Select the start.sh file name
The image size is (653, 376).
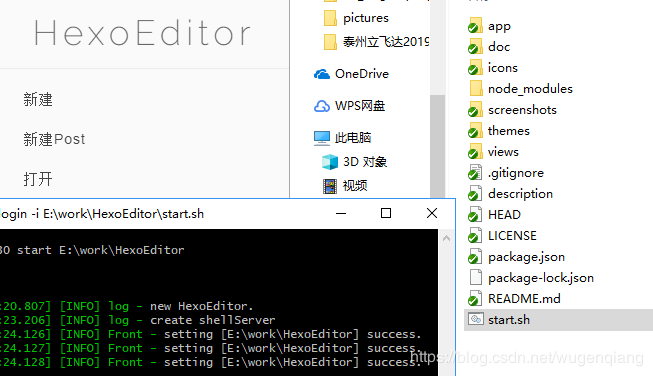click(x=509, y=320)
